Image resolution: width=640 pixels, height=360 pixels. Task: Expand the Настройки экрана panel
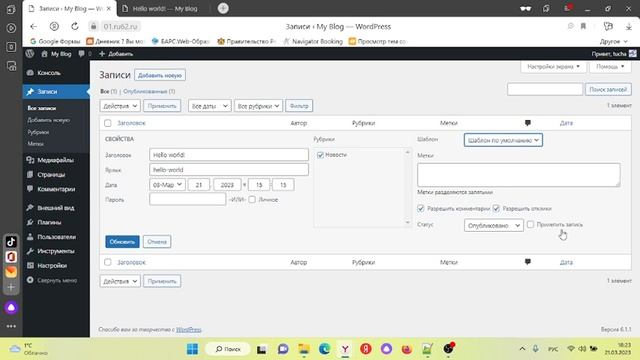click(x=553, y=67)
